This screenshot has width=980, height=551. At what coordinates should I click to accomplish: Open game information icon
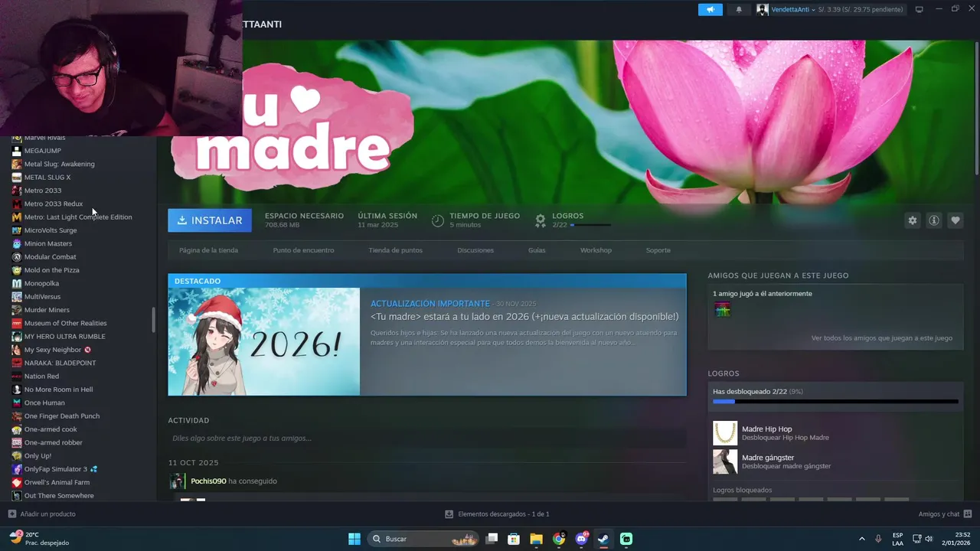[x=934, y=220]
